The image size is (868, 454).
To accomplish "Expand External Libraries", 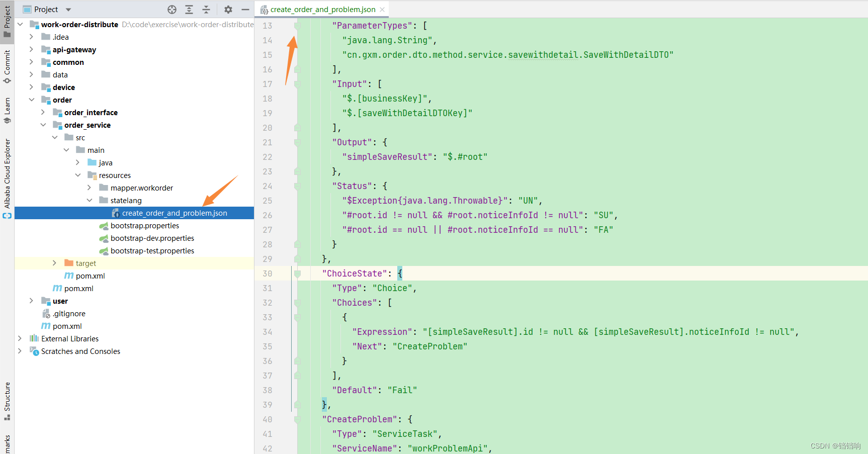I will point(20,338).
